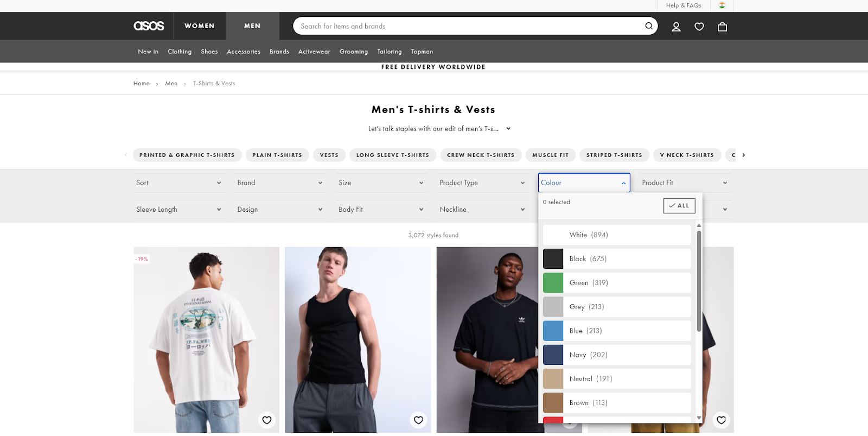Select Brown colour filter option
The image size is (868, 436).
point(617,403)
